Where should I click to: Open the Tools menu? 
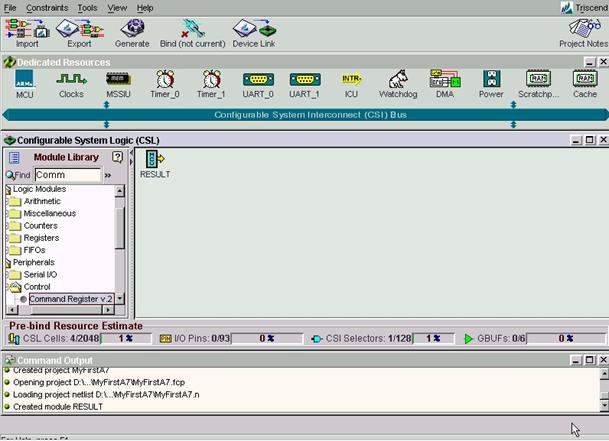(87, 7)
